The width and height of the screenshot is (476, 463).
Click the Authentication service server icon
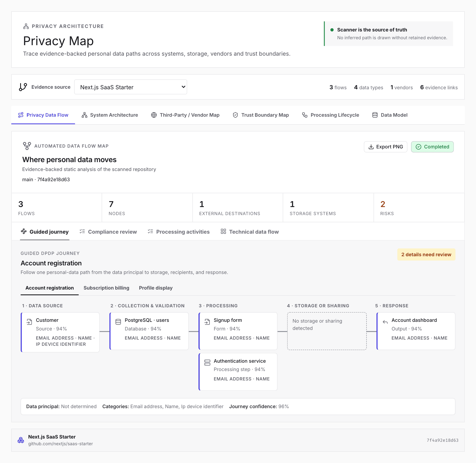(207, 363)
